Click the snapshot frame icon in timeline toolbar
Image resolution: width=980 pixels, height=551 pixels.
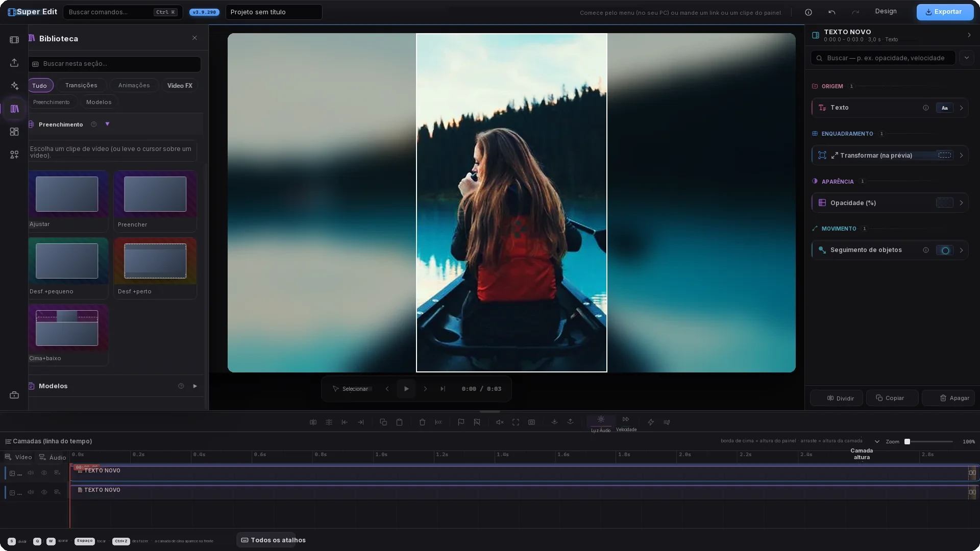click(531, 422)
